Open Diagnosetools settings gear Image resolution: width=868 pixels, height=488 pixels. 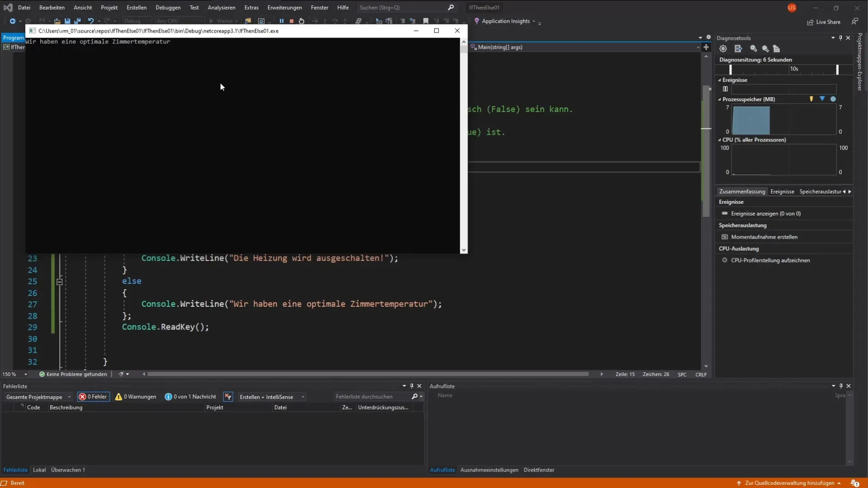tap(723, 49)
